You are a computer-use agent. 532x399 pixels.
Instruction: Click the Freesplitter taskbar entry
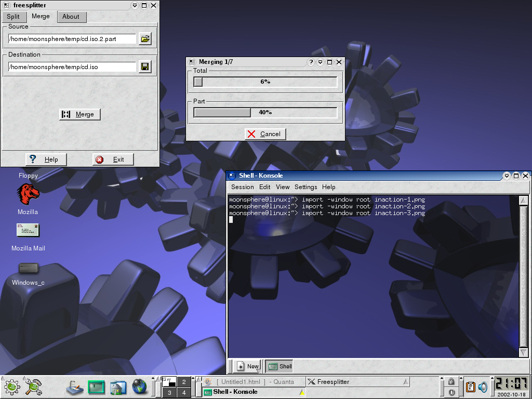click(357, 382)
